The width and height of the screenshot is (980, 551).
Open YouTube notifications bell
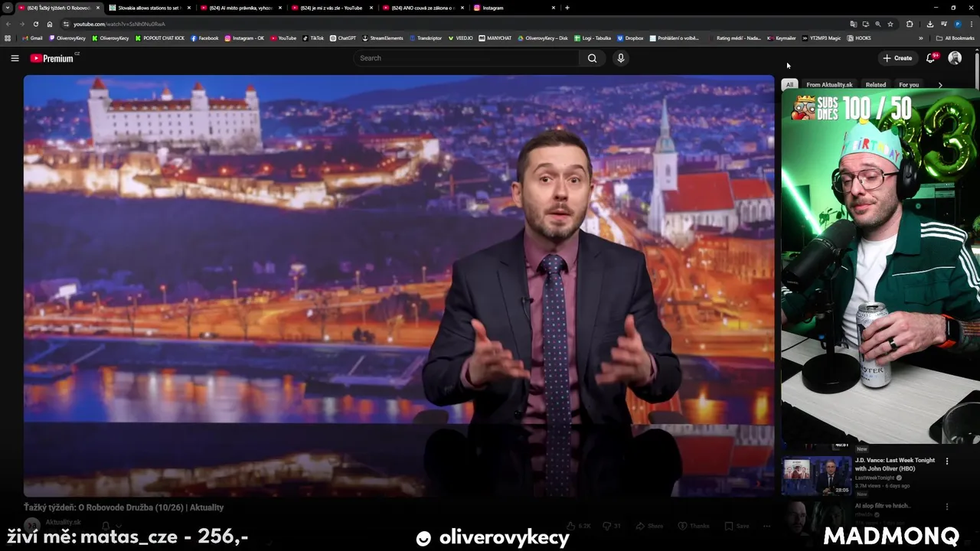(931, 58)
